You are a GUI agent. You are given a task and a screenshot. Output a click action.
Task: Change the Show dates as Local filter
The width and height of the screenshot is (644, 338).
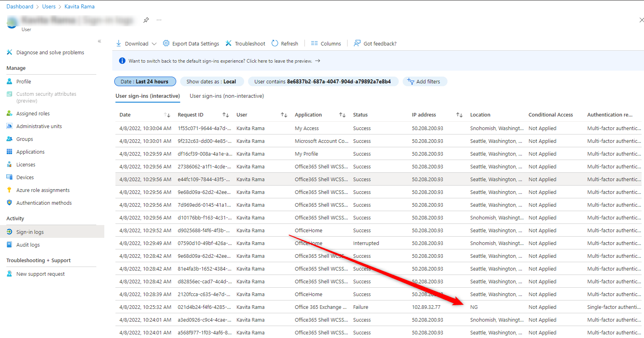pyautogui.click(x=211, y=81)
